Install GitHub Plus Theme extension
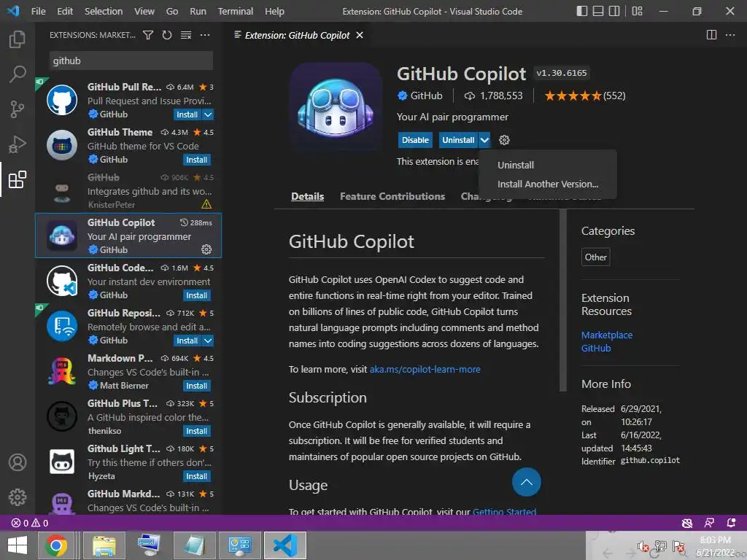747x560 pixels. 197,431
